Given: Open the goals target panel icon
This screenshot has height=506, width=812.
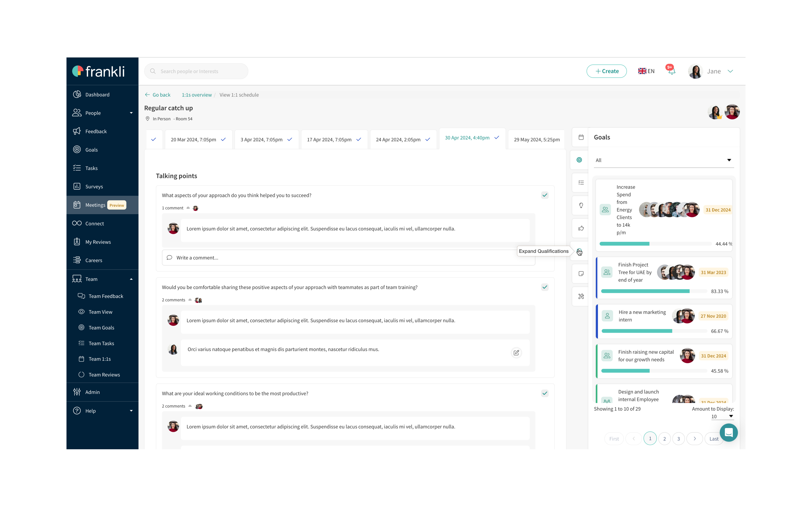Looking at the screenshot, I should tap(579, 160).
